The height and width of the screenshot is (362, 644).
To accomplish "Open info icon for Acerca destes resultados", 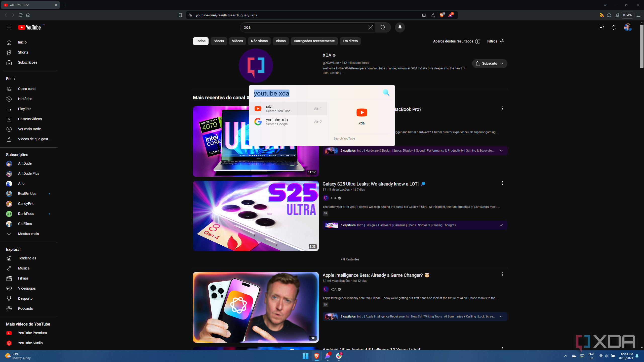I will 478,41.
